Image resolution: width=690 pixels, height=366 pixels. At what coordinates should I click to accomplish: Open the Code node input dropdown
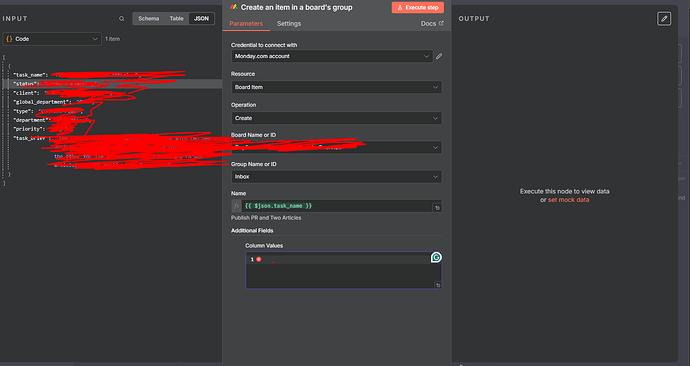pyautogui.click(x=52, y=39)
